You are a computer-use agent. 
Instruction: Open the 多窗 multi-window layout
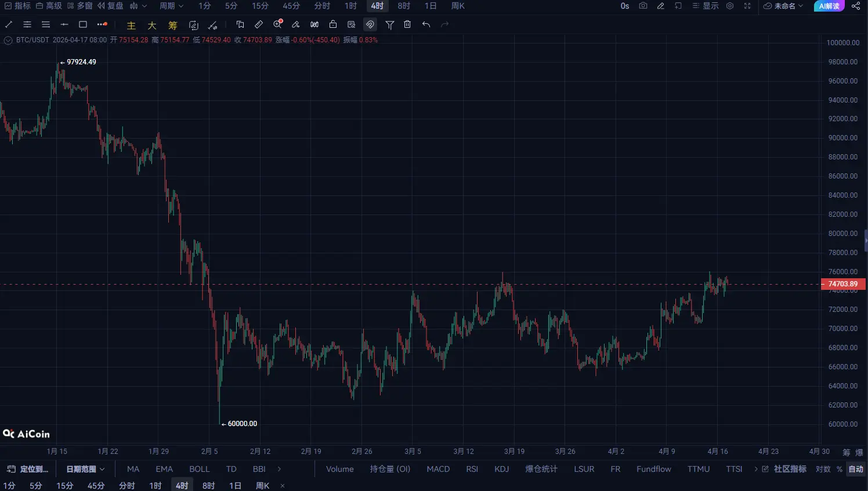tap(80, 6)
